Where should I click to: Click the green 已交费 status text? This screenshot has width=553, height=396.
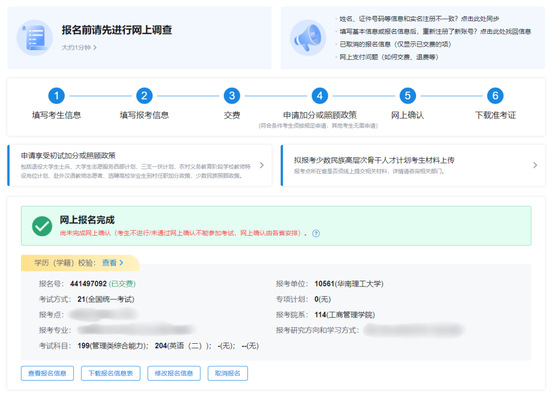(x=122, y=284)
